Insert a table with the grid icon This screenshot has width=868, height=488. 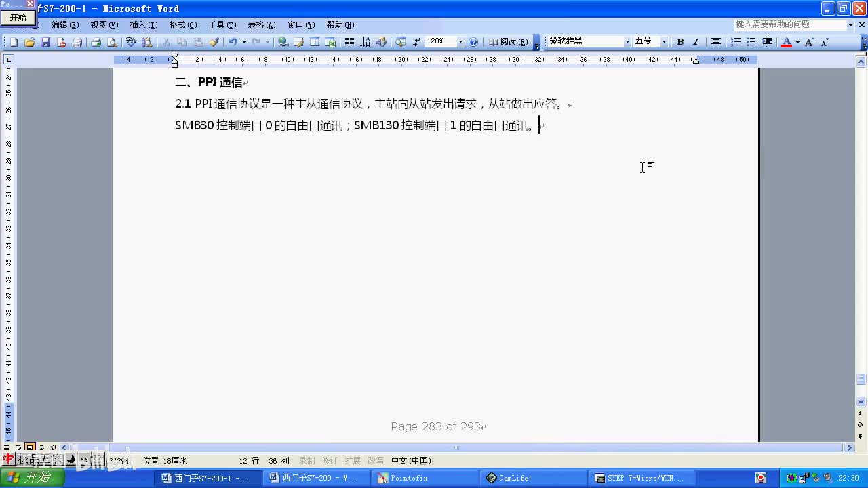coord(315,42)
